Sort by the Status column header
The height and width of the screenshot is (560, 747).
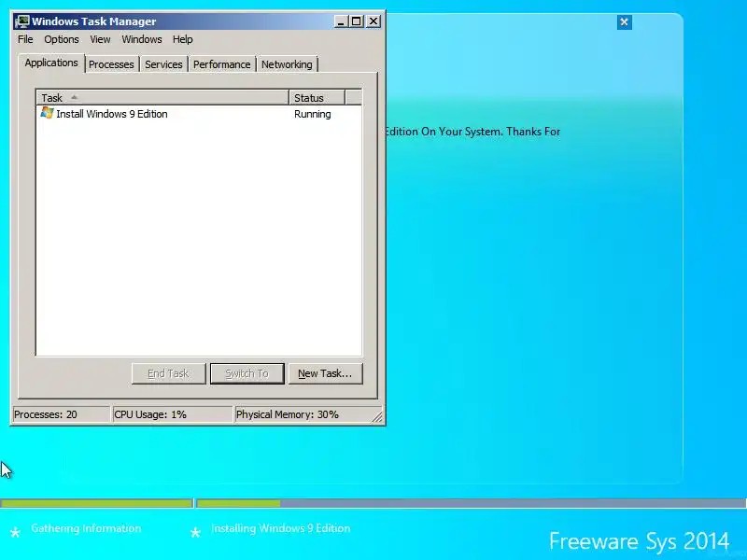pyautogui.click(x=317, y=98)
